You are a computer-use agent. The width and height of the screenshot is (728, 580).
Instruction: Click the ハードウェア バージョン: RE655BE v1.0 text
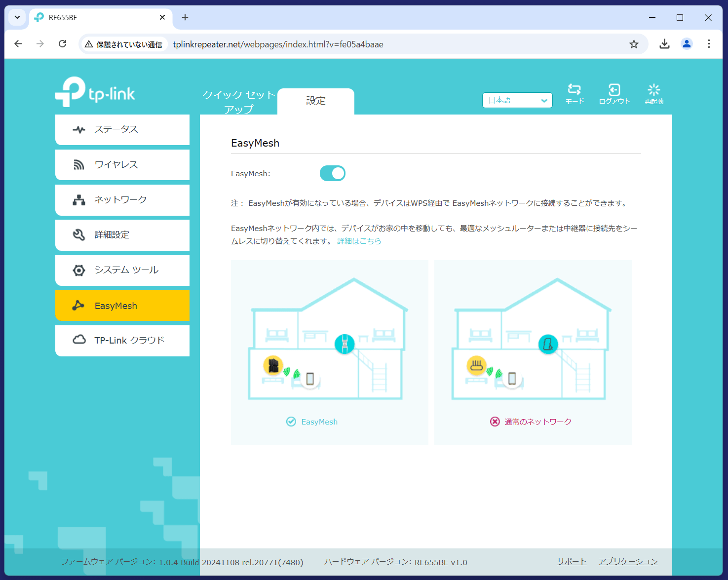point(396,562)
